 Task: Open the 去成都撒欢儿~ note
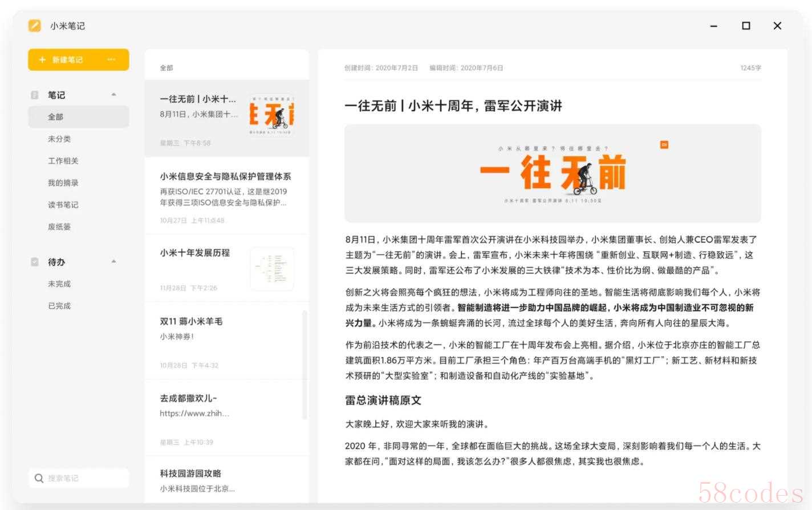click(x=226, y=418)
